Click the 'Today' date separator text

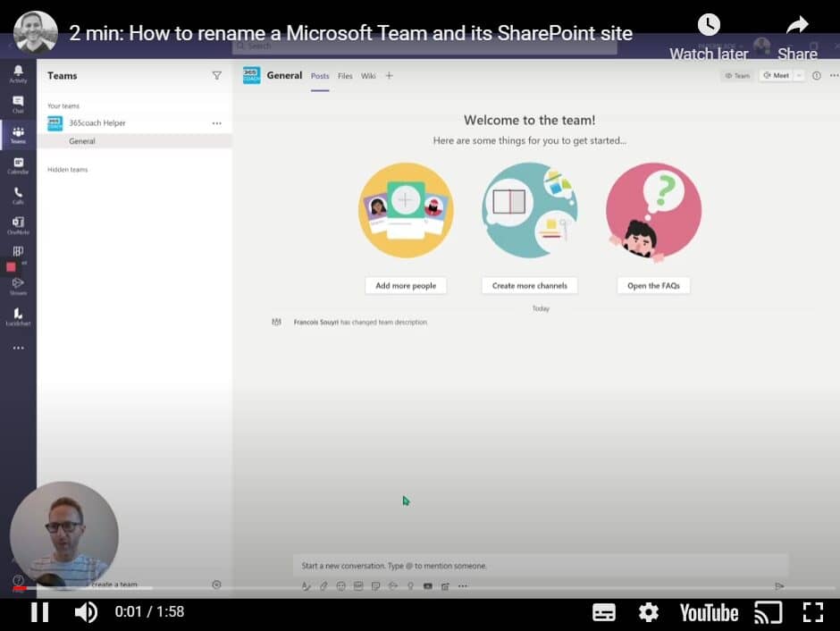tap(541, 308)
